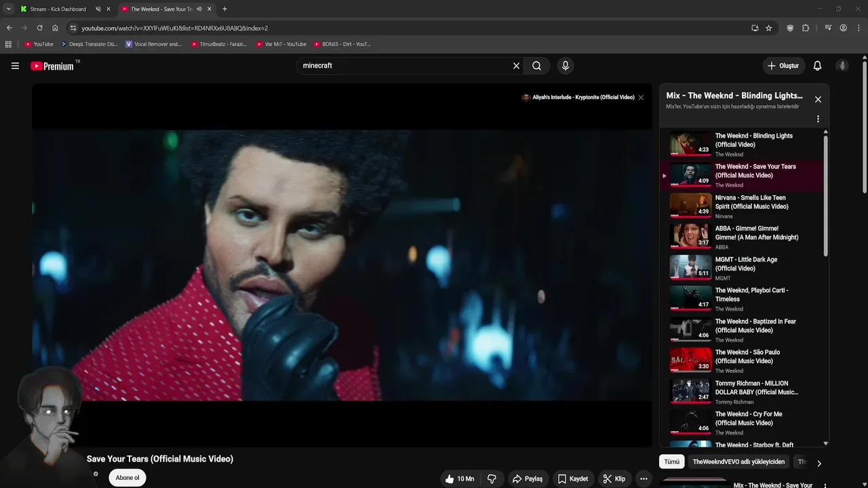Viewport: 868px width, 488px height.
Task: Open account avatar menu
Action: pyautogui.click(x=842, y=66)
